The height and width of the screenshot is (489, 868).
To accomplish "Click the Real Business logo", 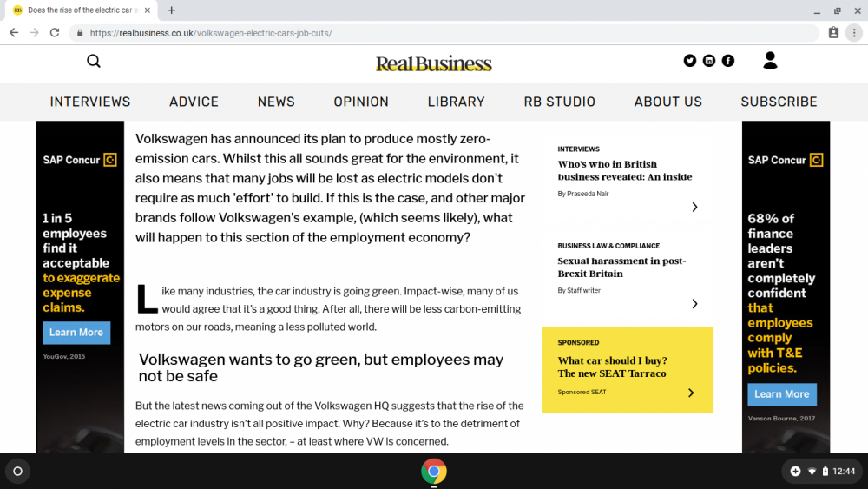I will pos(433,63).
